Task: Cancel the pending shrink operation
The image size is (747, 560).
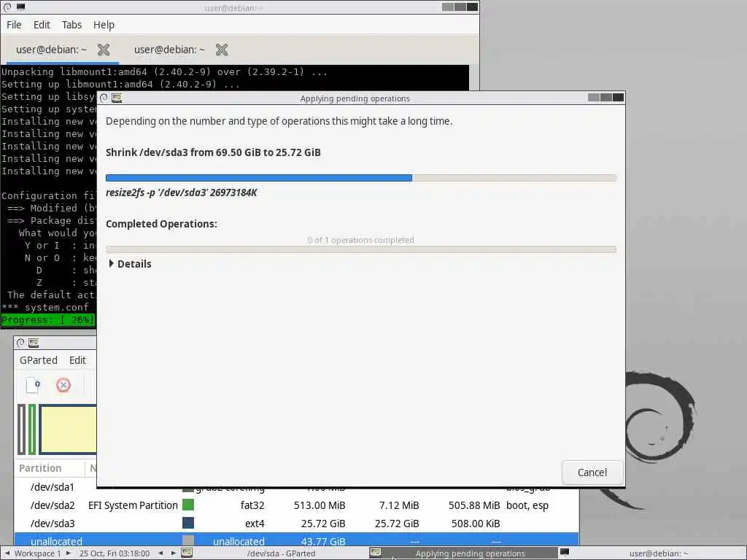Action: (x=592, y=472)
